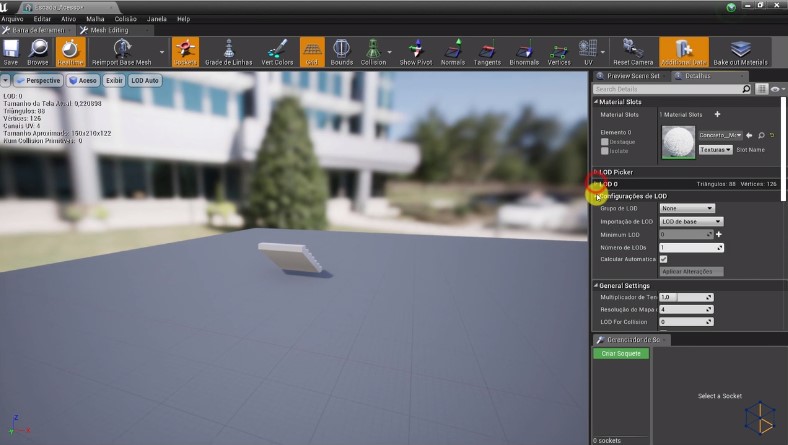
Task: Display Normals on the mesh
Action: click(453, 52)
